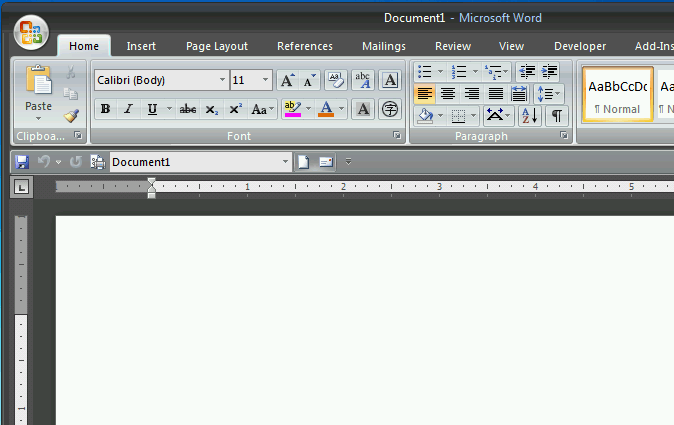Viewport: 674px width, 425px height.
Task: Click the Paste clipboard icon
Action: (x=38, y=80)
